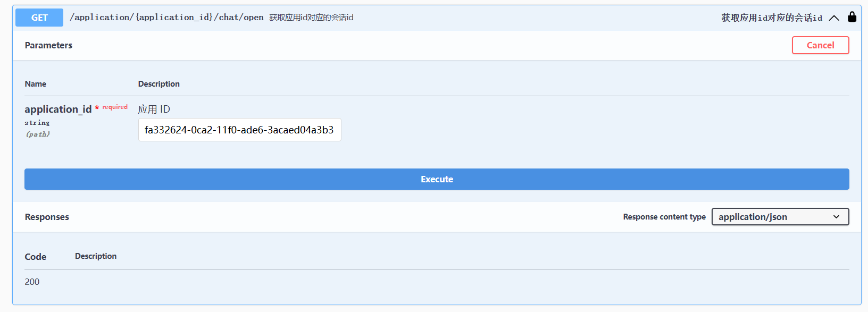Click the Description header in the parameters table

[158, 84]
